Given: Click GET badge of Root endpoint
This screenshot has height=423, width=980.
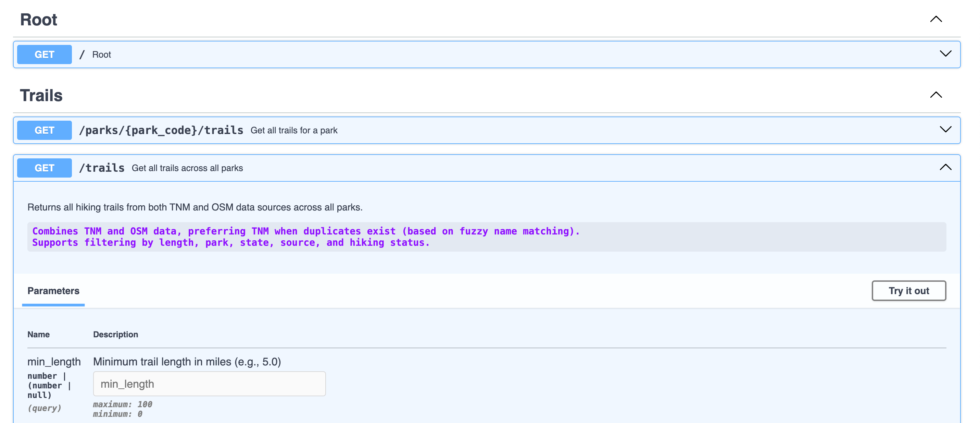Looking at the screenshot, I should coord(44,55).
